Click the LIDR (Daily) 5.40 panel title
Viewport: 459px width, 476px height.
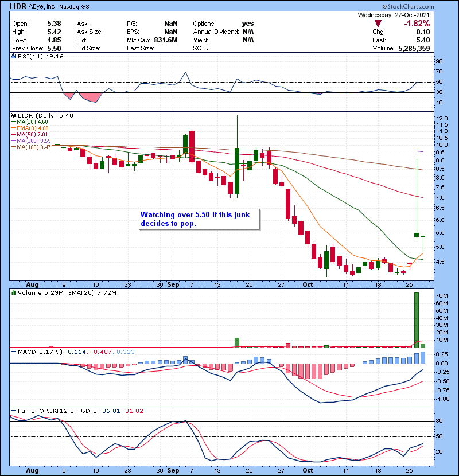(x=45, y=115)
